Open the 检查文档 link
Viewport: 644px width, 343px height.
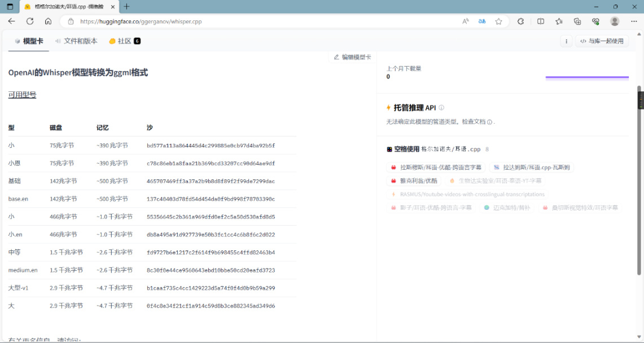click(474, 122)
